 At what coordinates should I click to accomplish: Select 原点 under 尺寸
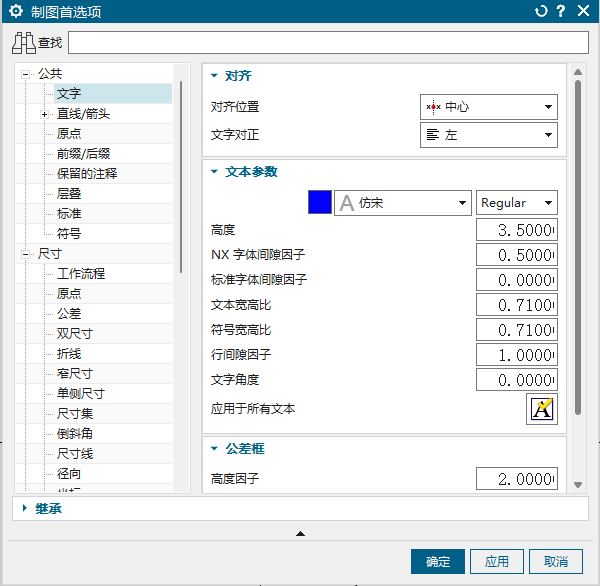pos(69,293)
